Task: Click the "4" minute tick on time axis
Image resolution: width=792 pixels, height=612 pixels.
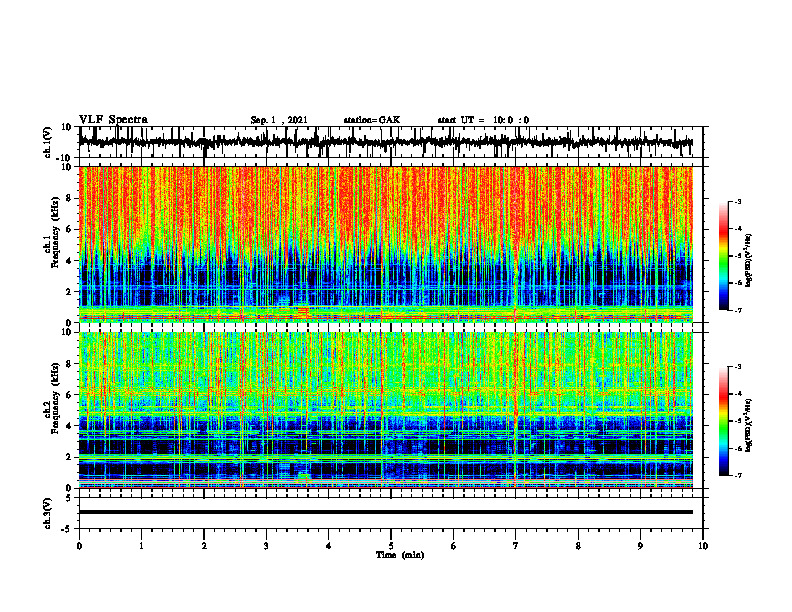Action: (x=329, y=546)
